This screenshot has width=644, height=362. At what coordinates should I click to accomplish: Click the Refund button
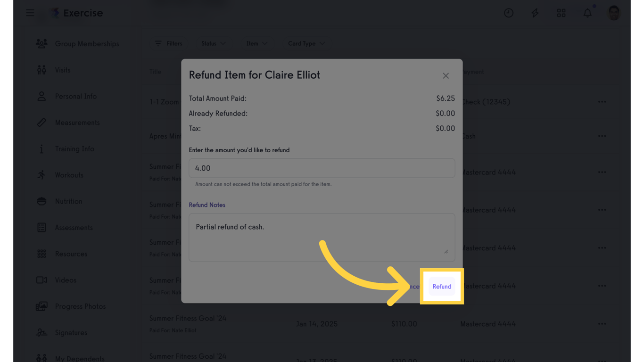(x=442, y=287)
